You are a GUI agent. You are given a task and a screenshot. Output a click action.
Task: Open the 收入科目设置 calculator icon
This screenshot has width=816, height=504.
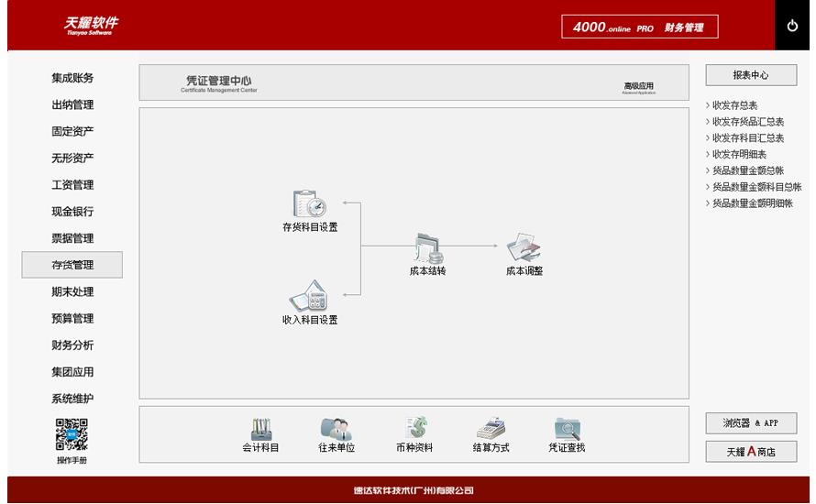[309, 296]
